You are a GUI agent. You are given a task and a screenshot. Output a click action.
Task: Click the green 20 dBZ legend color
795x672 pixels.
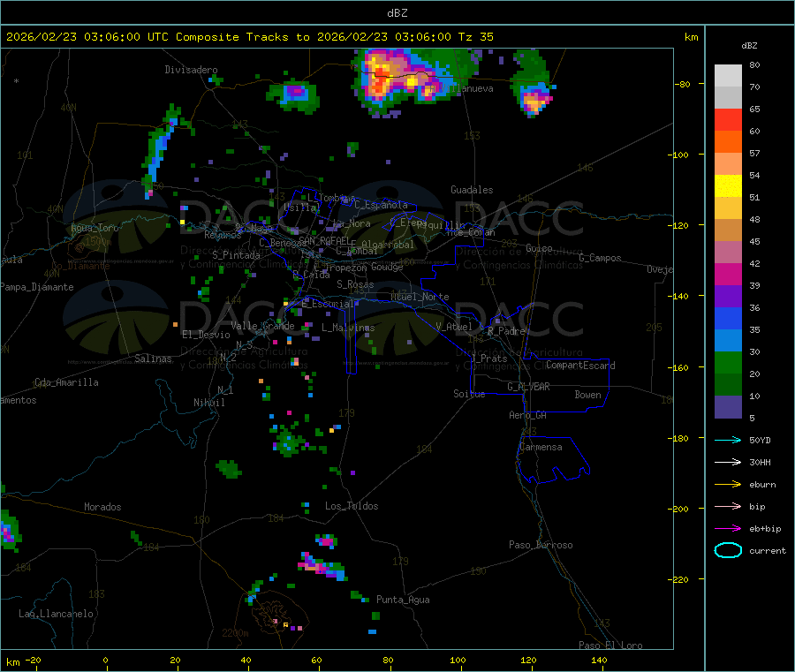click(728, 362)
